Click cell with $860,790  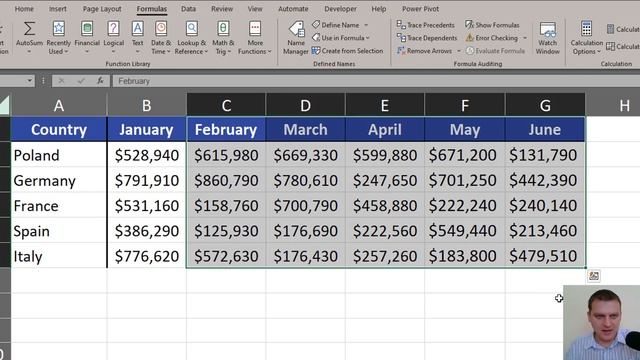226,180
